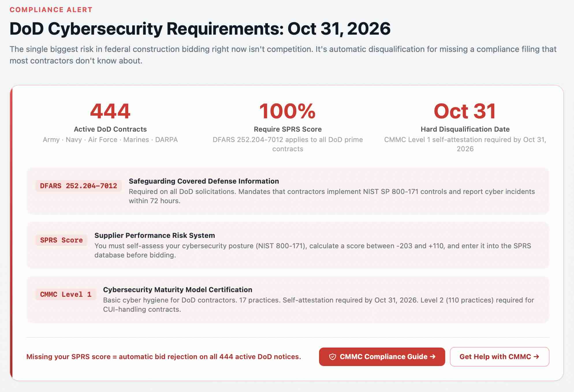Click the arrow icon in the CMMC Compliance Guide button
Screen dimensions: 574x392
(x=433, y=356)
